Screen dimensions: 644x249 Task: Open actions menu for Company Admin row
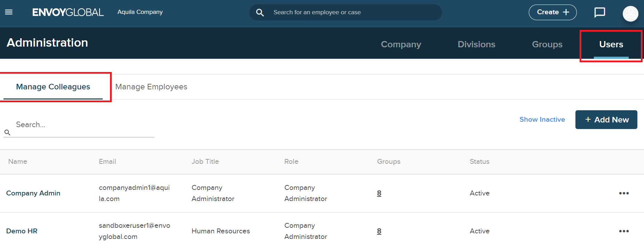tap(623, 193)
